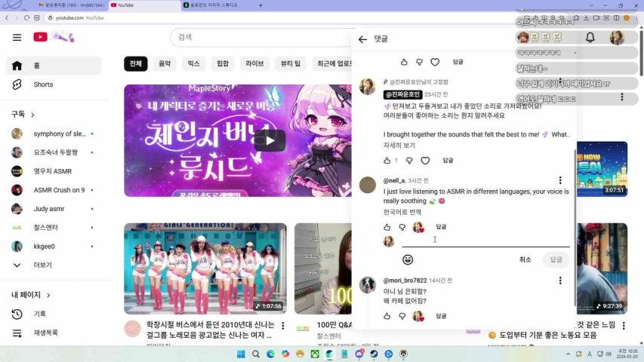The width and height of the screenshot is (644, 362).
Task: Open the notifications bell
Action: pyautogui.click(x=590, y=37)
